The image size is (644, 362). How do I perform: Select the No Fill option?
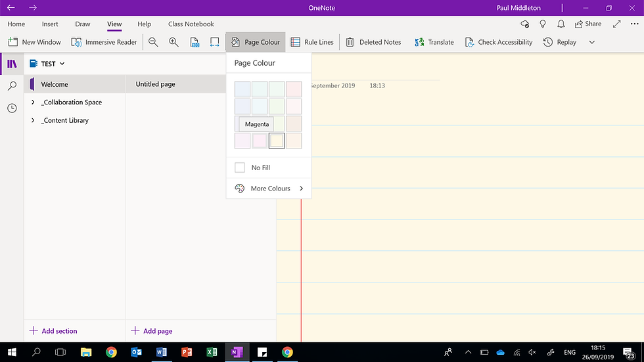tap(269, 168)
